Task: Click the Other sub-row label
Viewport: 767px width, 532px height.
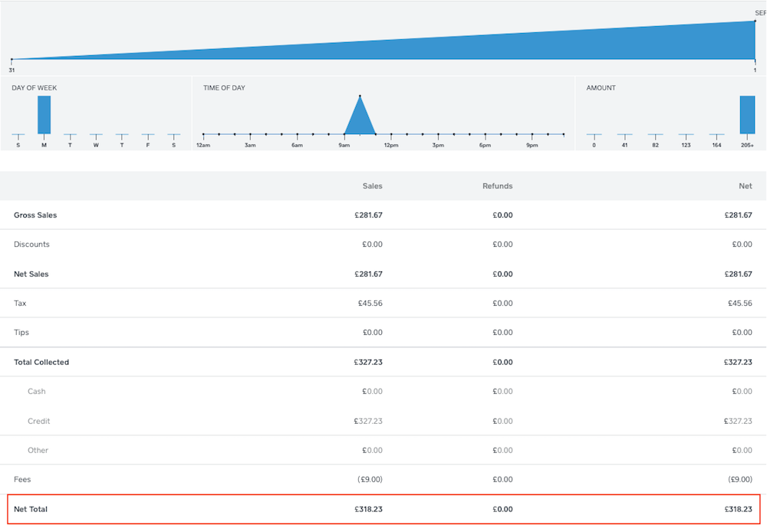Action: 38,450
